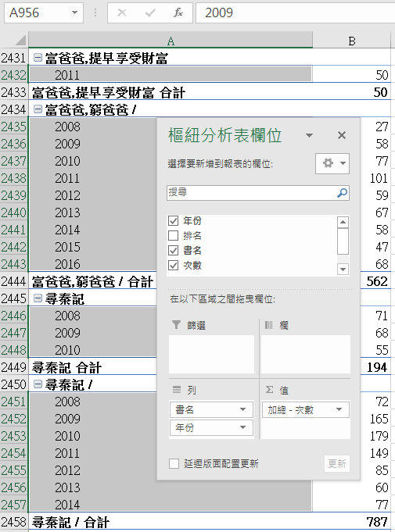
Task: Click cell 富爸爸,窮爸爸 / 合計
Action: click(x=93, y=281)
